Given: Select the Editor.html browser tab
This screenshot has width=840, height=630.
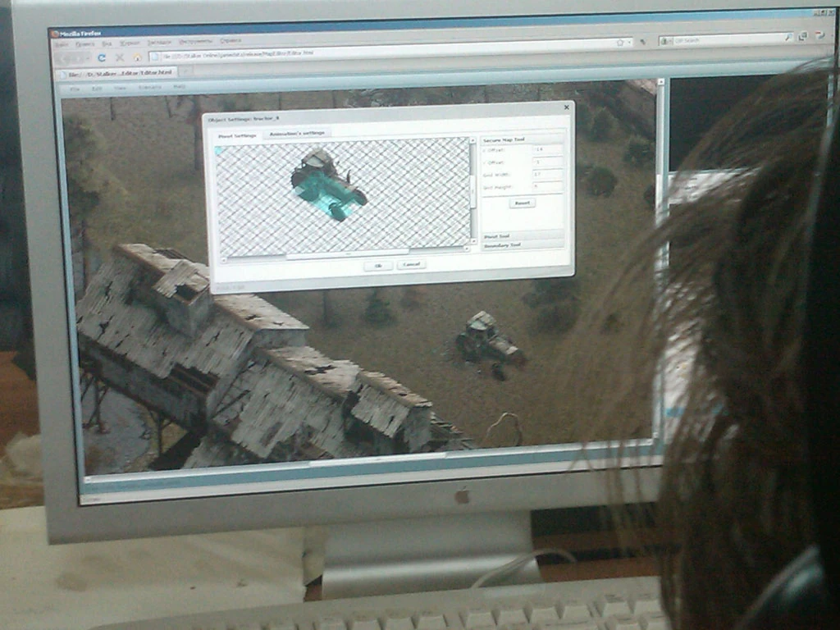Looking at the screenshot, I should (x=116, y=72).
